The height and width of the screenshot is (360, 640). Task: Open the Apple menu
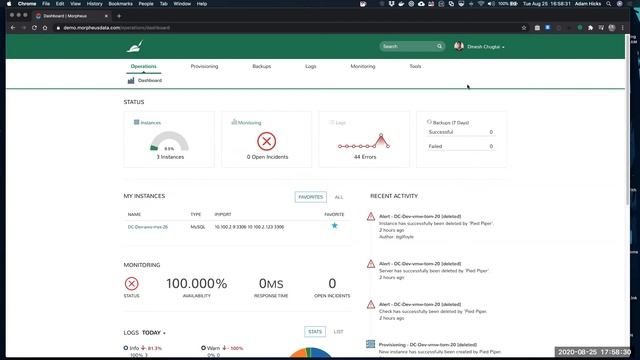click(9, 4)
